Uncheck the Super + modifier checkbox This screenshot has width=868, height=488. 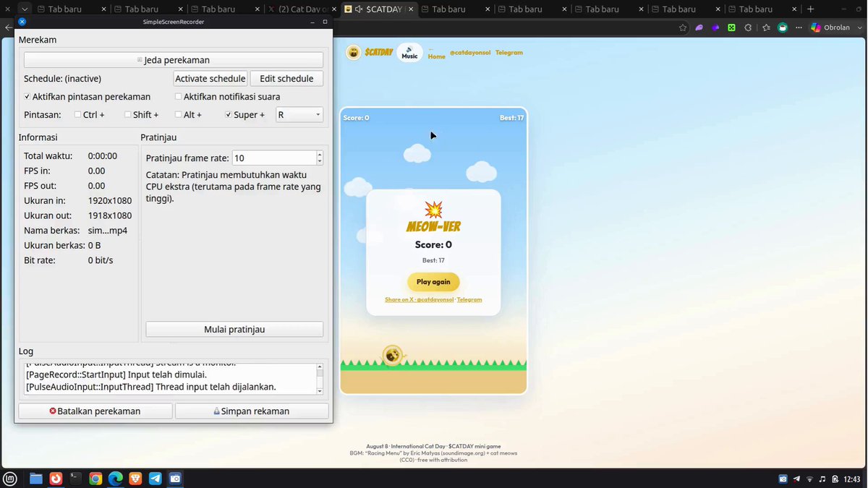click(229, 115)
